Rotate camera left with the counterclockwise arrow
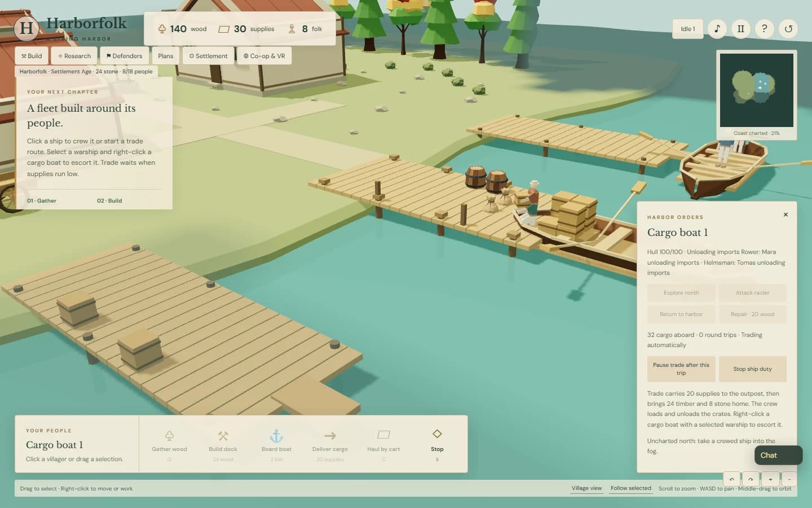 (x=731, y=479)
